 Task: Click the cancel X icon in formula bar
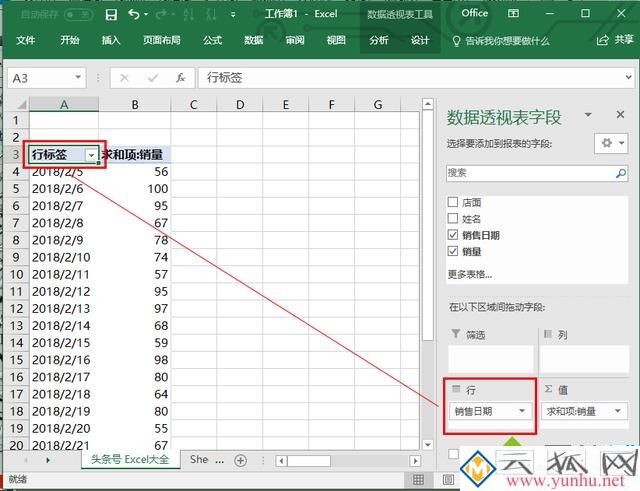click(124, 78)
